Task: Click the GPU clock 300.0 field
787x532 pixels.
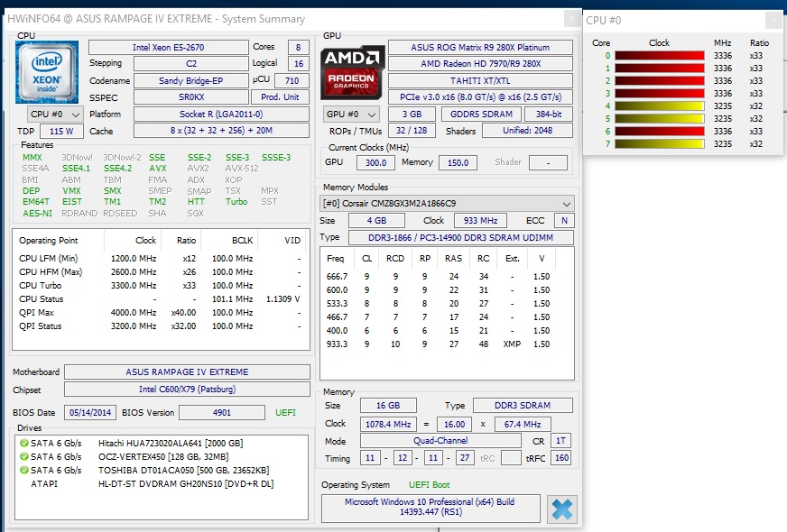Action: click(x=376, y=163)
